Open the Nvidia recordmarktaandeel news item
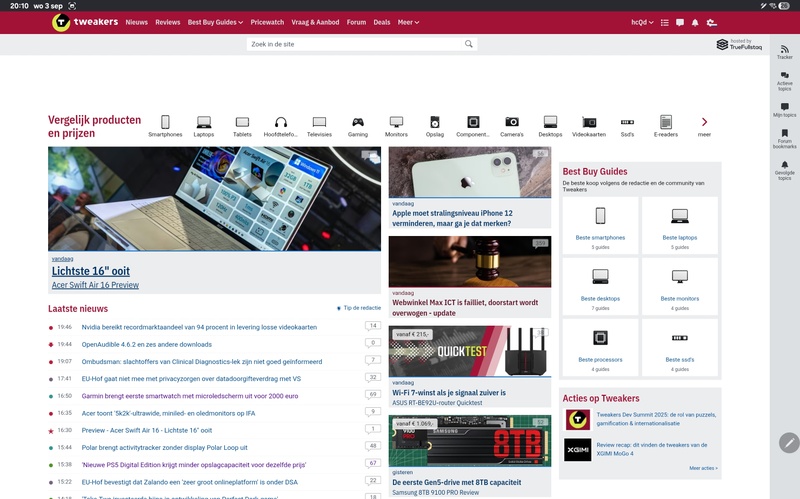Screen dimensions: 800x499 199,327
